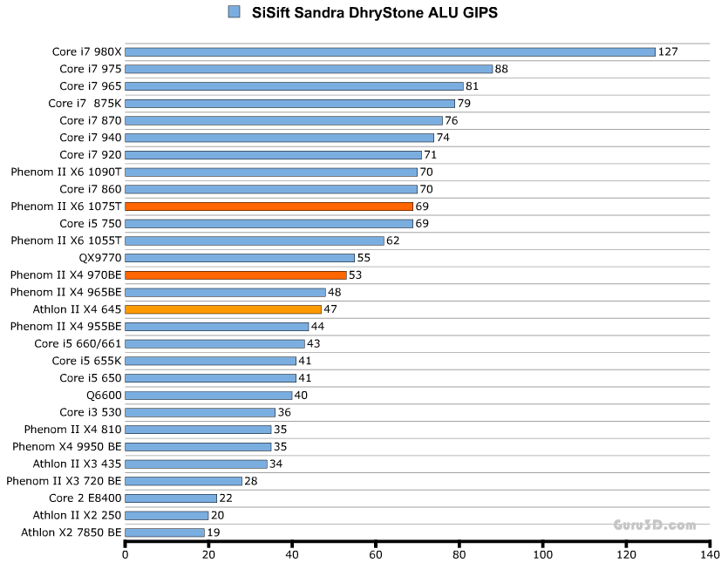728x569 pixels.
Task: Click the Phenom II X6 1055T label
Action: (66, 240)
